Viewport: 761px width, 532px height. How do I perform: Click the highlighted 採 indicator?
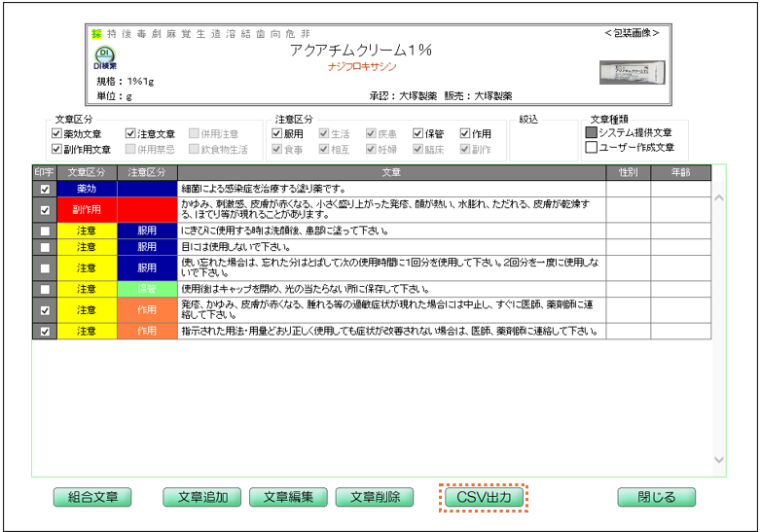coord(96,33)
